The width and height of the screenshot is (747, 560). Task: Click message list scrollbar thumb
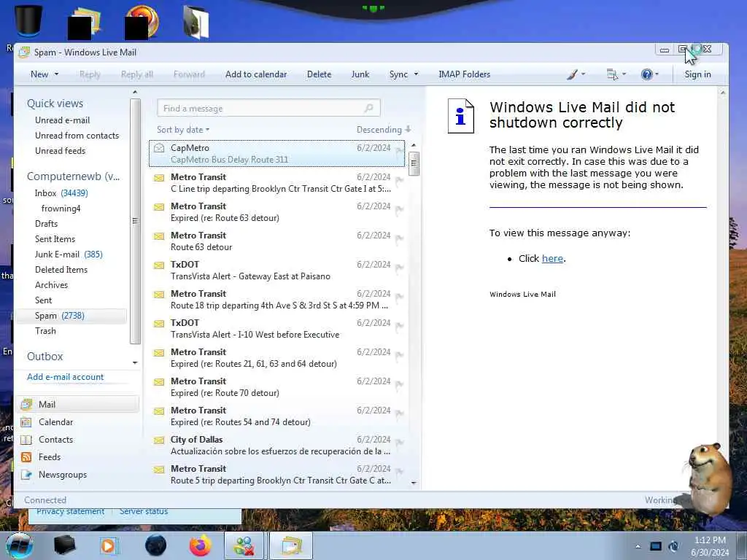(414, 163)
